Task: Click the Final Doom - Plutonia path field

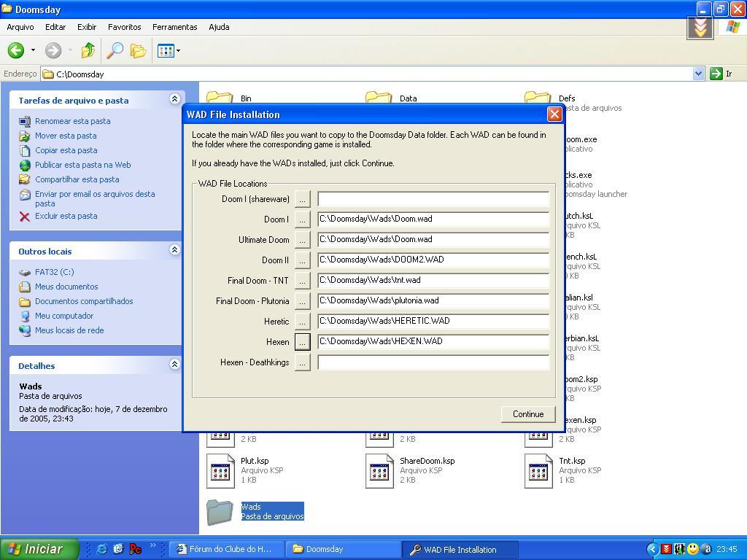Action: [433, 300]
